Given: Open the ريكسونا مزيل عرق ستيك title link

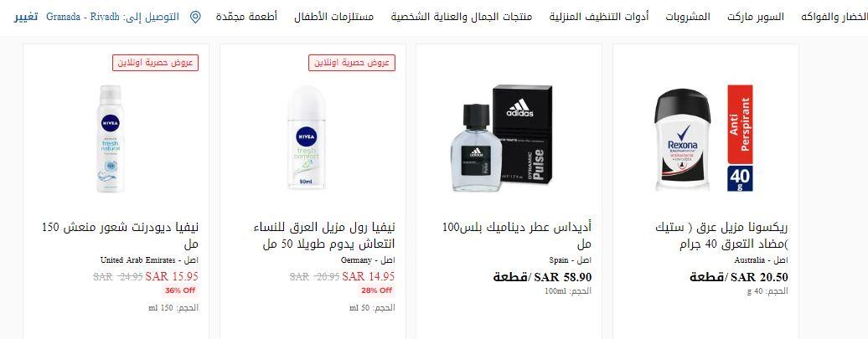Looking at the screenshot, I should pyautogui.click(x=722, y=235).
